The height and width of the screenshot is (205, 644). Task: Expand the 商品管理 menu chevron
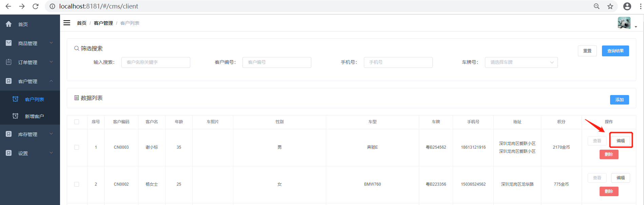tap(51, 43)
